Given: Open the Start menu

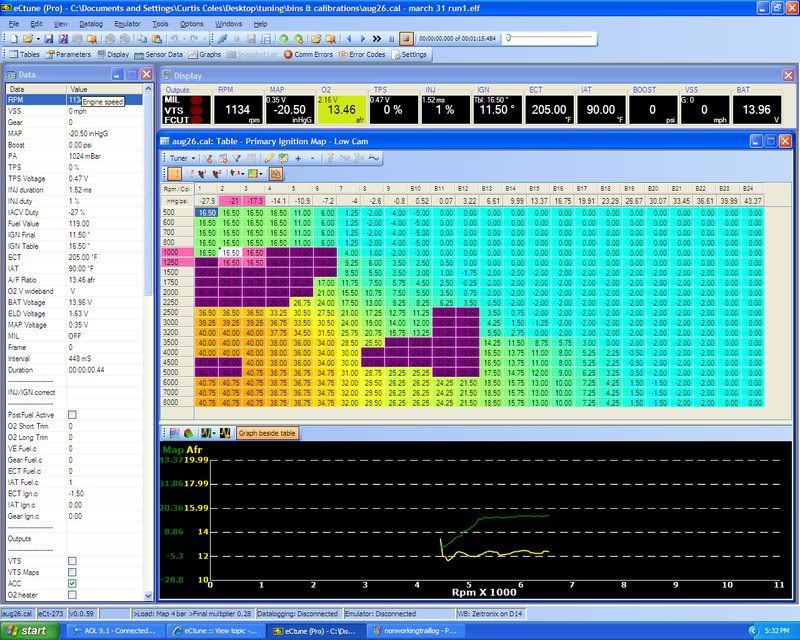Looking at the screenshot, I should [30, 631].
